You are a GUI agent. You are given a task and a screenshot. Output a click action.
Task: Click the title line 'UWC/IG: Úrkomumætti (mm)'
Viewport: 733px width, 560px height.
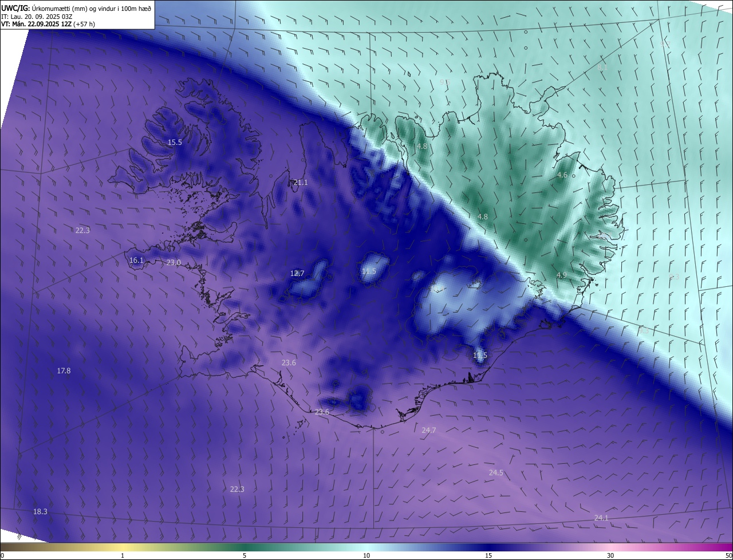(x=76, y=9)
